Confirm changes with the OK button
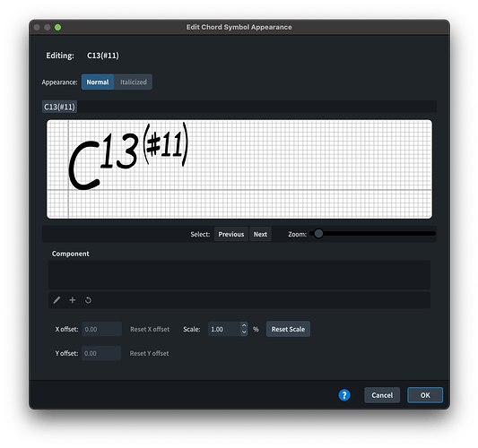This screenshot has height=448, width=478. coord(425,395)
